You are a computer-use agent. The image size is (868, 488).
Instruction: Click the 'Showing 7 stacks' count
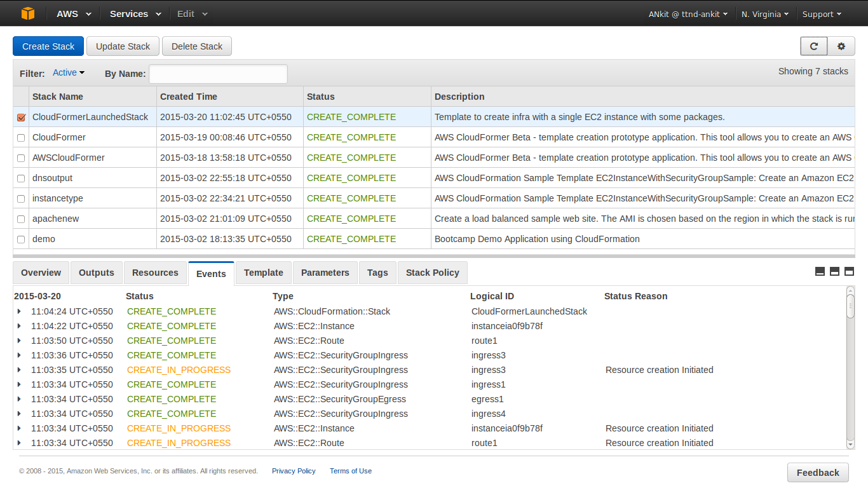click(813, 71)
